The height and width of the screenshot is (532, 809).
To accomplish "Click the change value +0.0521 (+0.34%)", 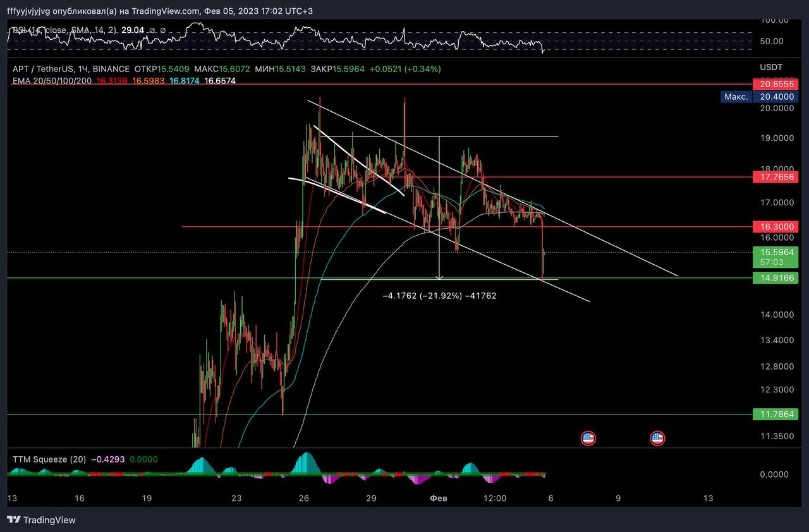I will (x=405, y=69).
